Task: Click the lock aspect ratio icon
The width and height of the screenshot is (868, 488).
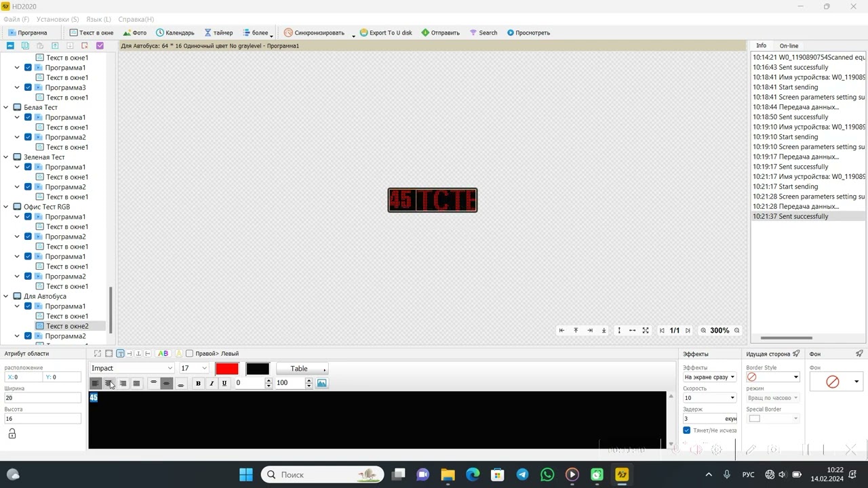Action: point(12,434)
